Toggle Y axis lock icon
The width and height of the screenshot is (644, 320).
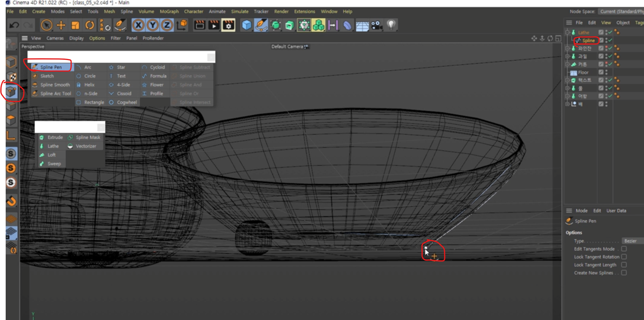pos(153,25)
